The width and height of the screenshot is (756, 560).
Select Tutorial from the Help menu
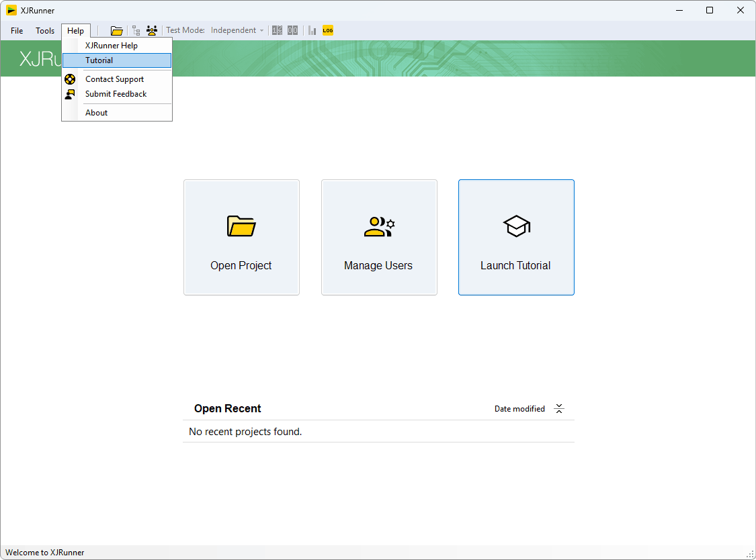99,60
